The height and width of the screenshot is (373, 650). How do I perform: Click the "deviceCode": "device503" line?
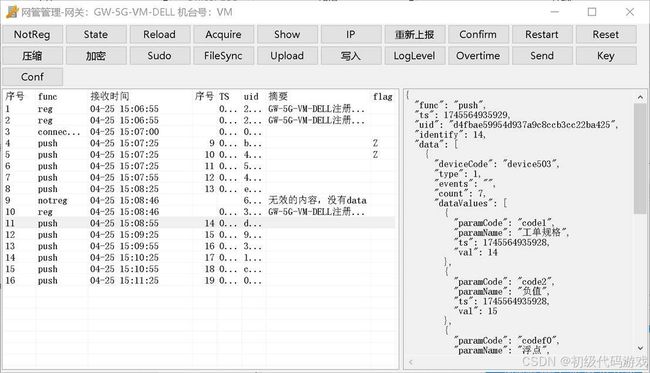tap(497, 164)
